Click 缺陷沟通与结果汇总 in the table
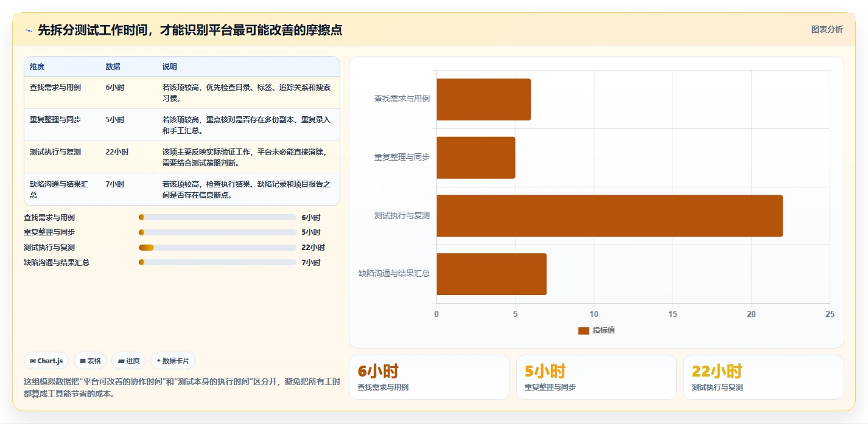 pos(59,189)
